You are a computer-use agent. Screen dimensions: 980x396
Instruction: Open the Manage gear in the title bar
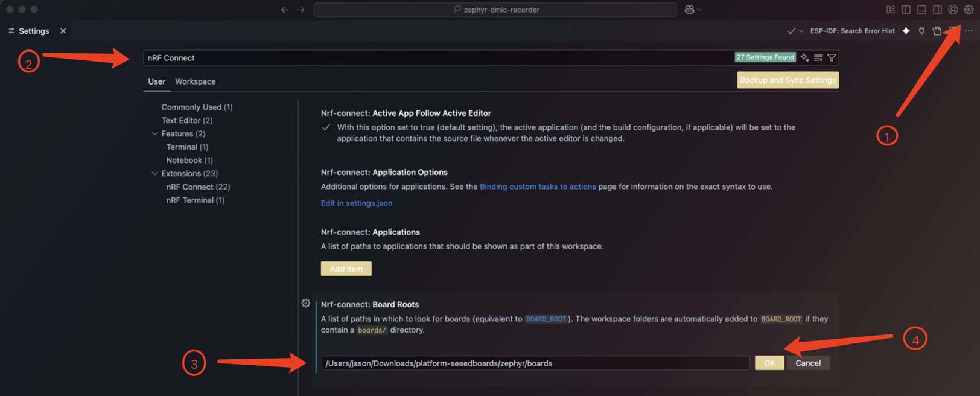969,10
